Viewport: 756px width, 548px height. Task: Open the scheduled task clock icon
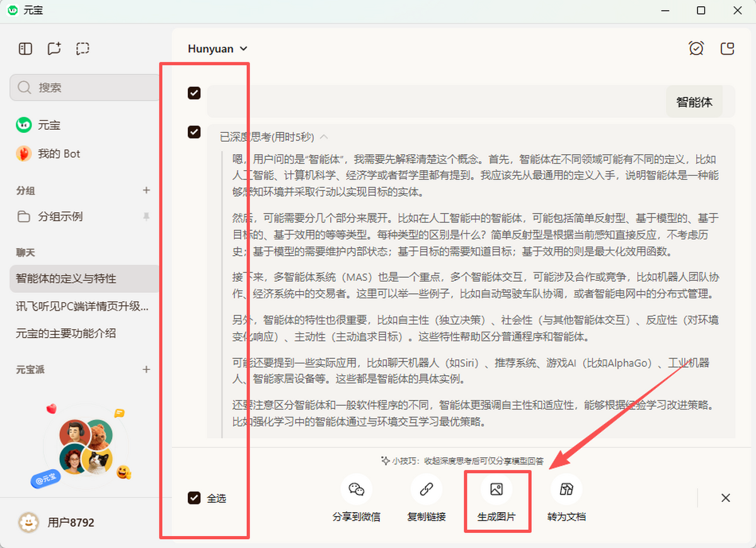point(696,49)
